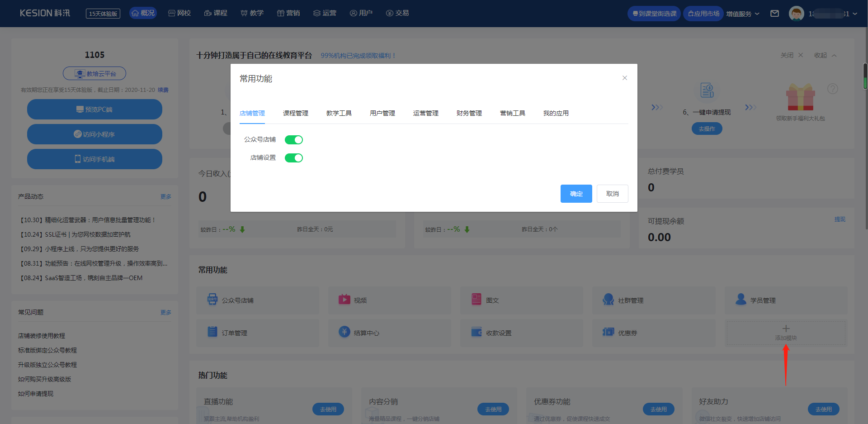This screenshot has width=868, height=424.
Task: Open 学员管理 shortcut icon
Action: (741, 299)
